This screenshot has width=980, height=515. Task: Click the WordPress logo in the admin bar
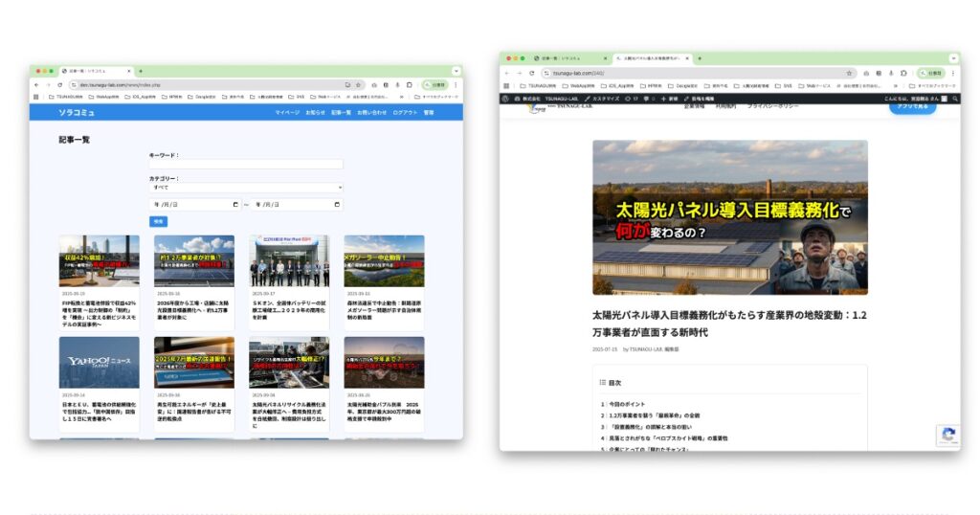504,99
